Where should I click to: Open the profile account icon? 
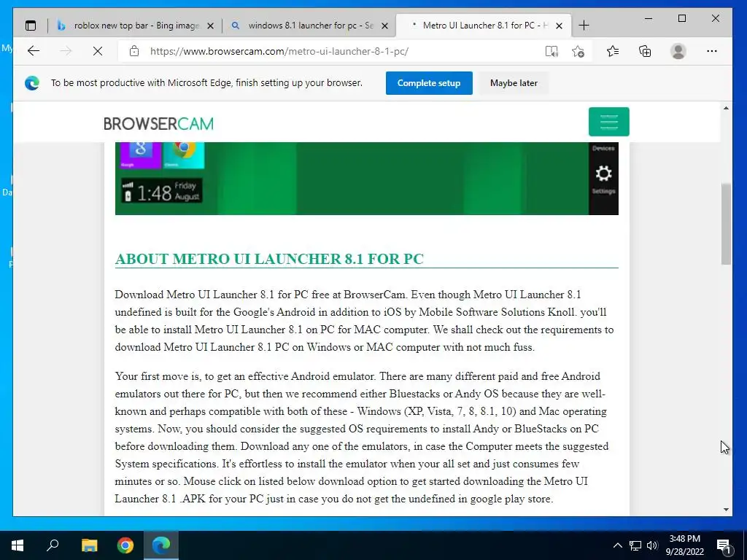[678, 51]
